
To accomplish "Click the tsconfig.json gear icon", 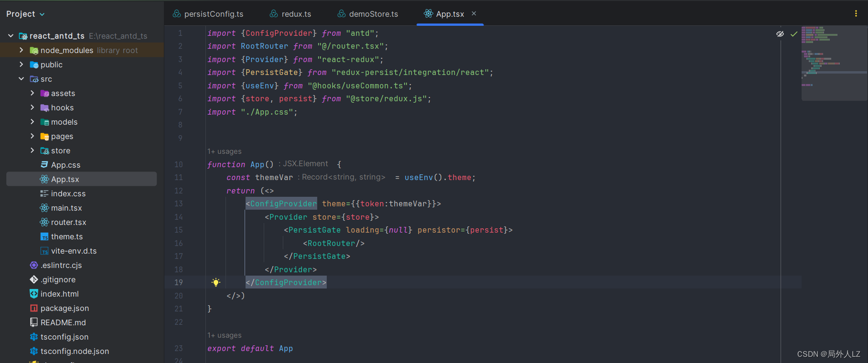I will pyautogui.click(x=34, y=337).
